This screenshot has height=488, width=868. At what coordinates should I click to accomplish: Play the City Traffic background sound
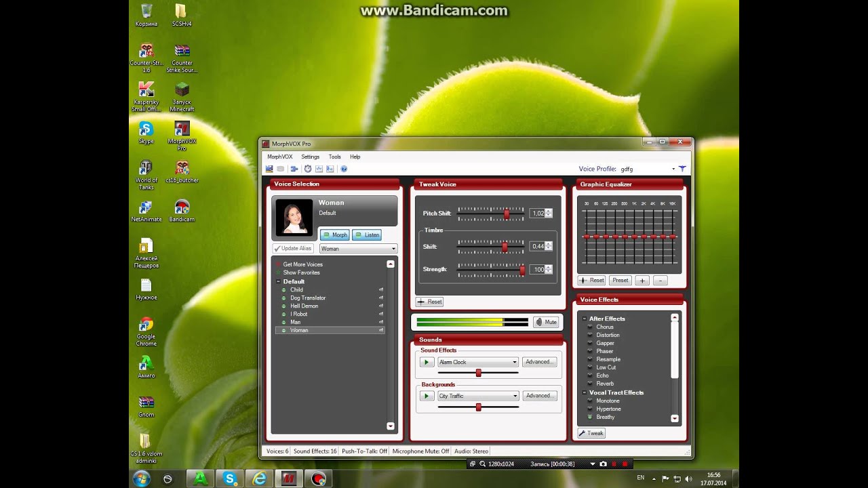427,396
